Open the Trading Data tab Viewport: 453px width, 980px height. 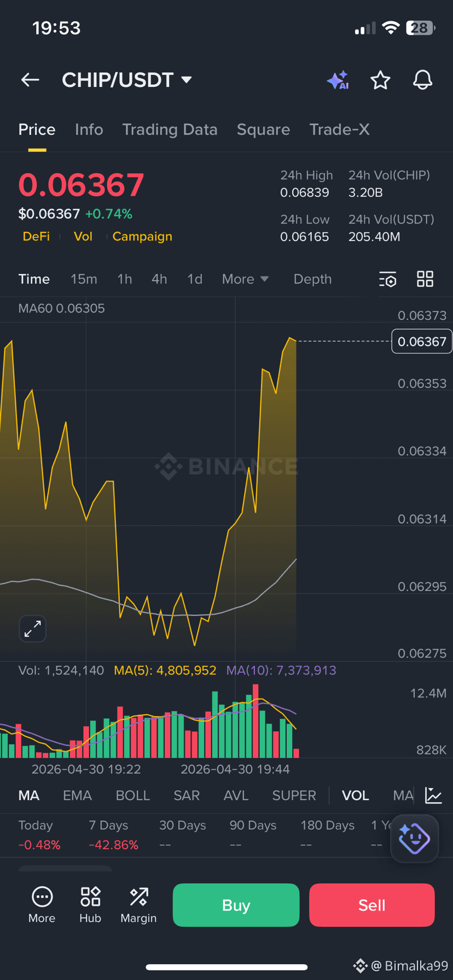pos(170,130)
